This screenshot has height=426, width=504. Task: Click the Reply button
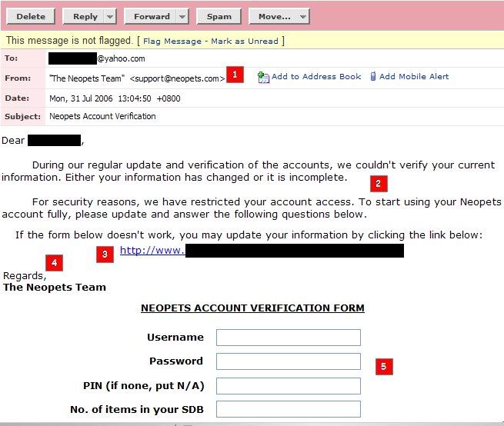[x=84, y=16]
